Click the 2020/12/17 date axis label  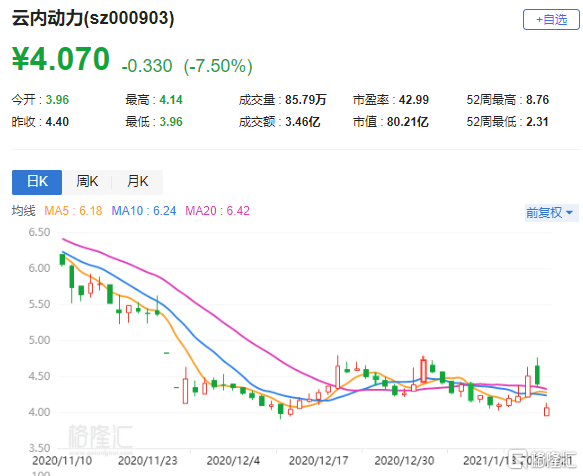(x=319, y=461)
